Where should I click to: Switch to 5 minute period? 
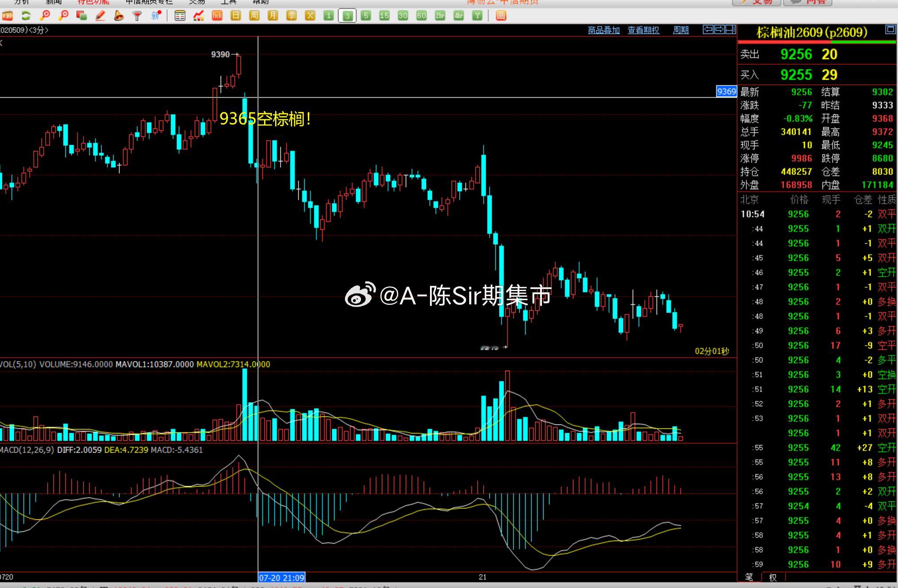click(x=366, y=16)
